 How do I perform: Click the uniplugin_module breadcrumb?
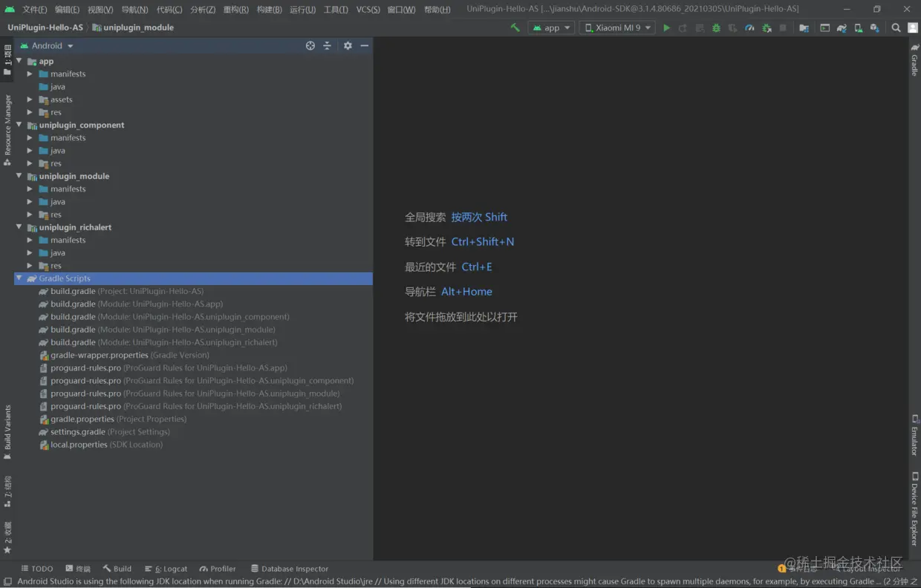[133, 27]
